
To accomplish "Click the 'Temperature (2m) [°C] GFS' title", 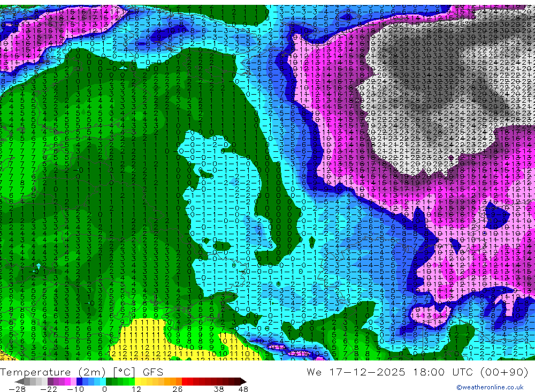I will click(82, 372).
